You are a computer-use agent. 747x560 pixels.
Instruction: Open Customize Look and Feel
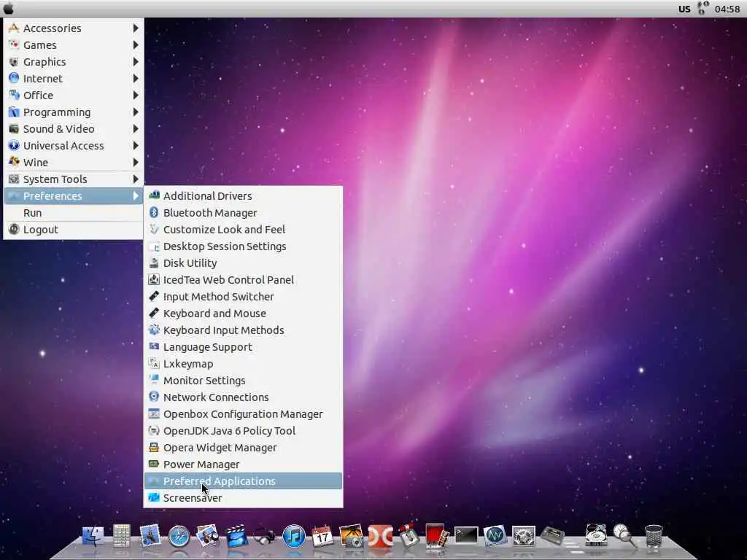coord(243,230)
